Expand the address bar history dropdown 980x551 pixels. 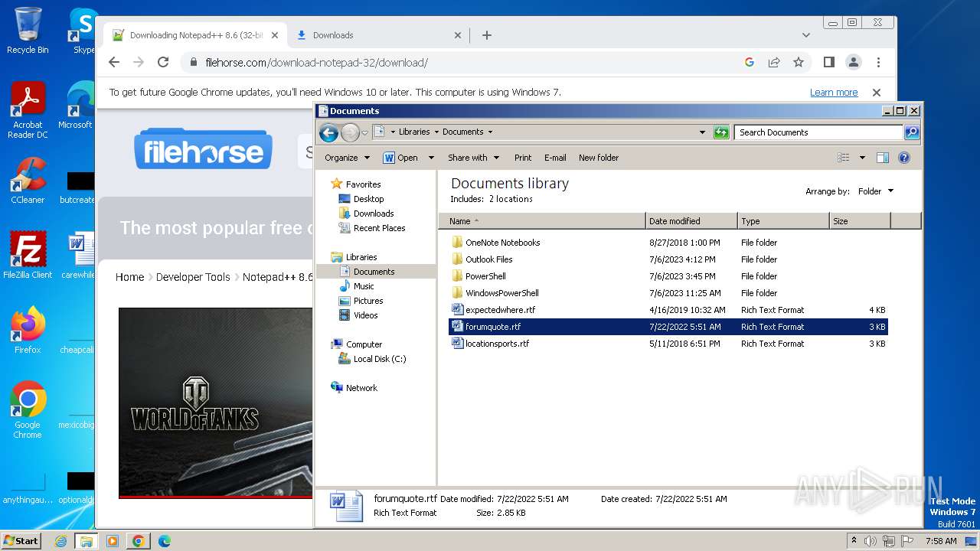tap(702, 132)
